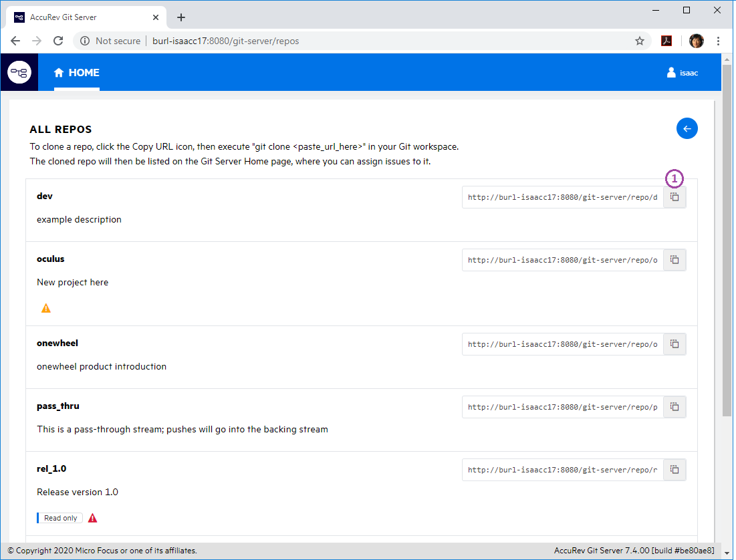This screenshot has height=560, width=736.
Task: Open the isaac user menu
Action: tap(683, 73)
